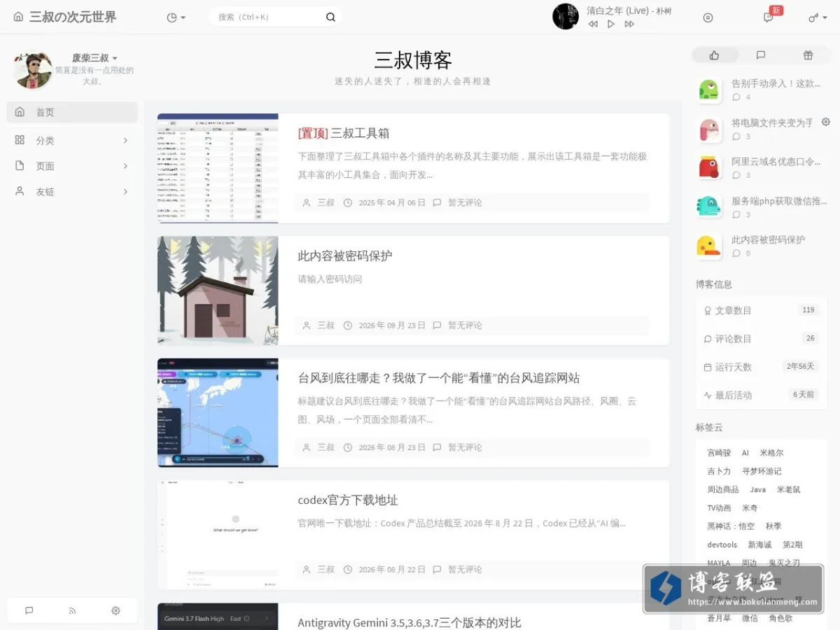Click the small gear icon beside sidebar list

coord(825,122)
